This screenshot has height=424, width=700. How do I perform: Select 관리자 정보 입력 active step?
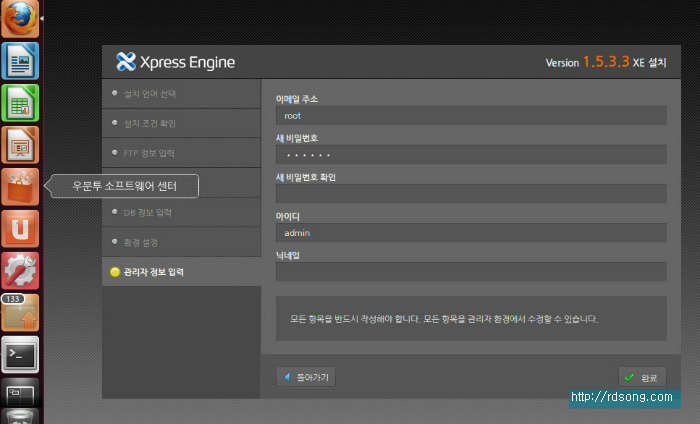point(181,272)
